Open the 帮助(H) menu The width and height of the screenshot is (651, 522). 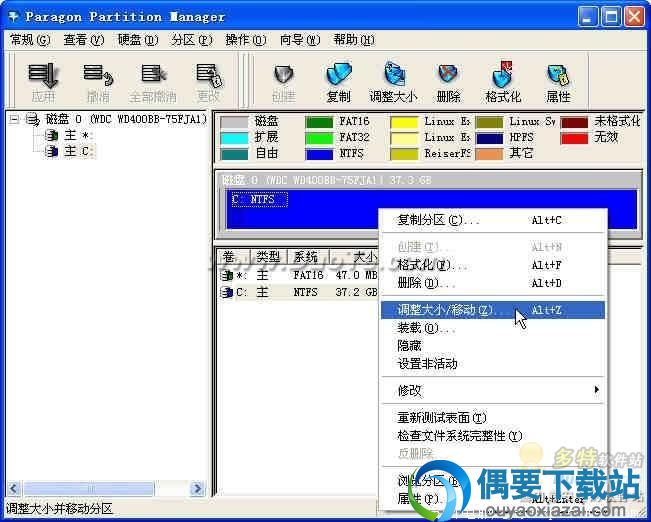(354, 40)
